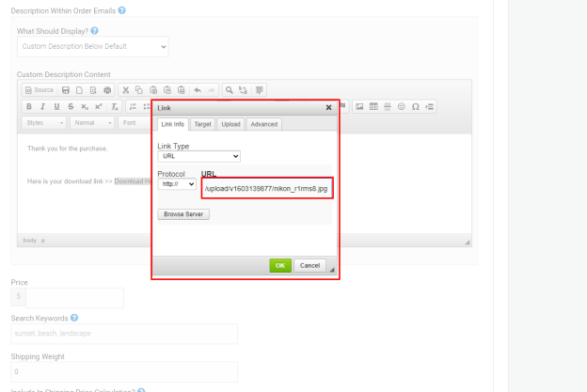This screenshot has height=392, width=587.
Task: Click the p element path tag
Action: 43,240
